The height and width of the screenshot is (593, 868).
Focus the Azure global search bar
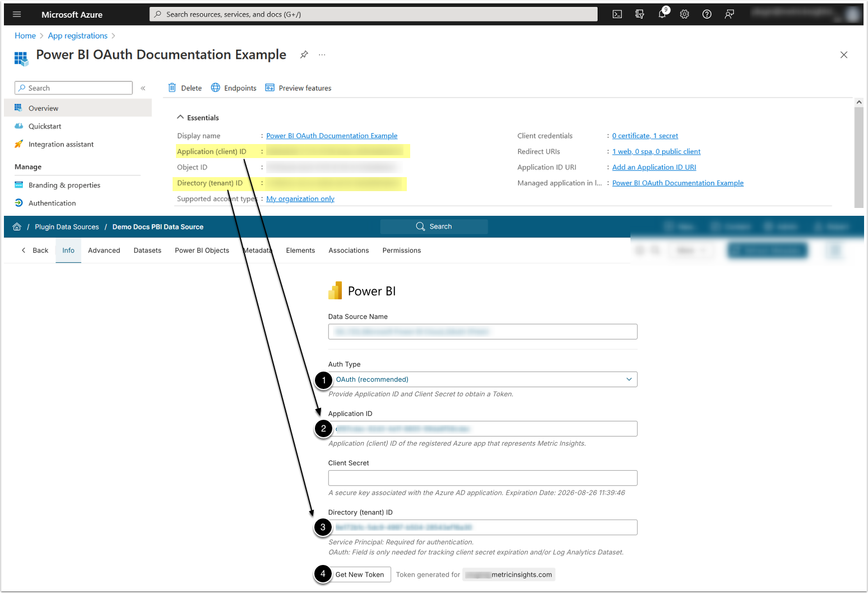click(x=373, y=15)
